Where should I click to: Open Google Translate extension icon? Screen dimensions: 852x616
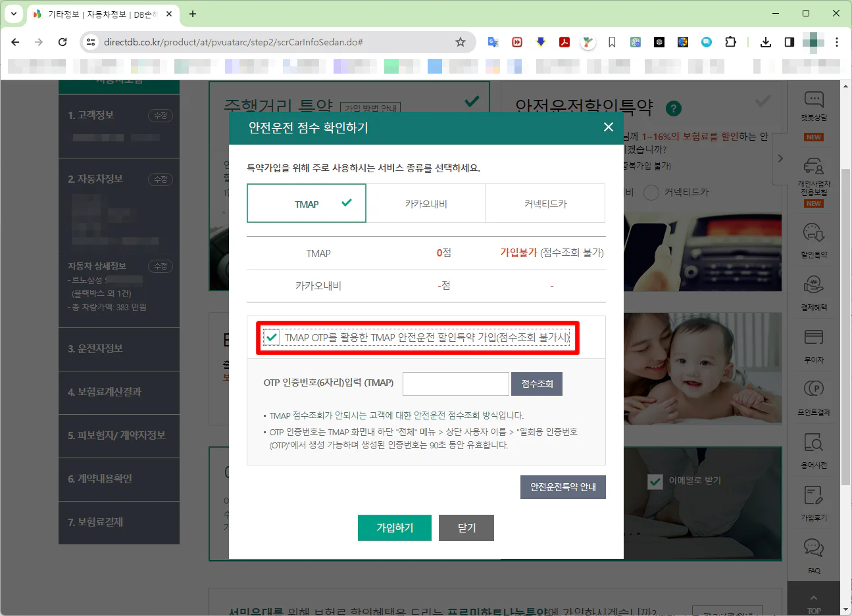tap(493, 42)
